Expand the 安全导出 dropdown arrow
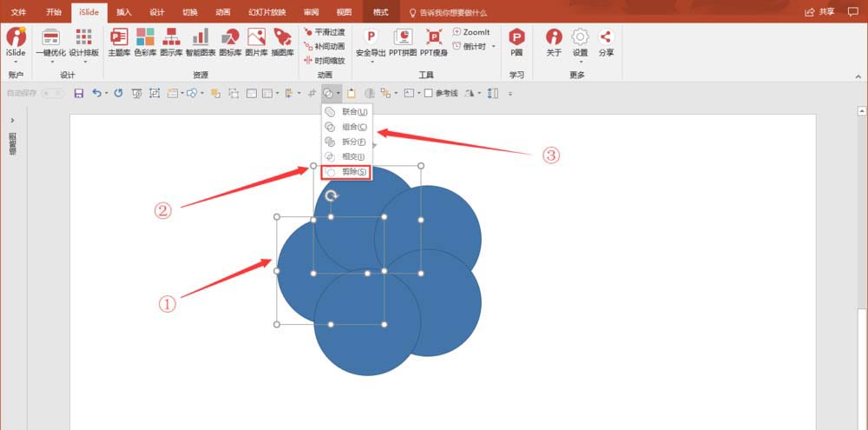 pos(372,62)
